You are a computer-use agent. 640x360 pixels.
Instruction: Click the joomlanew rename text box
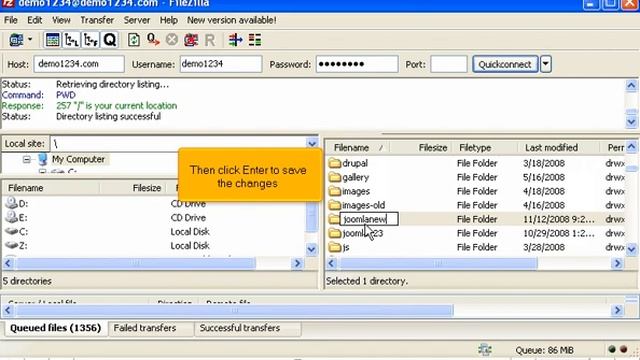click(x=369, y=219)
